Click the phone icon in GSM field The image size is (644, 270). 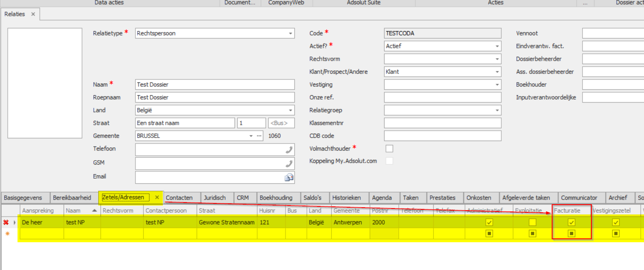(x=289, y=164)
